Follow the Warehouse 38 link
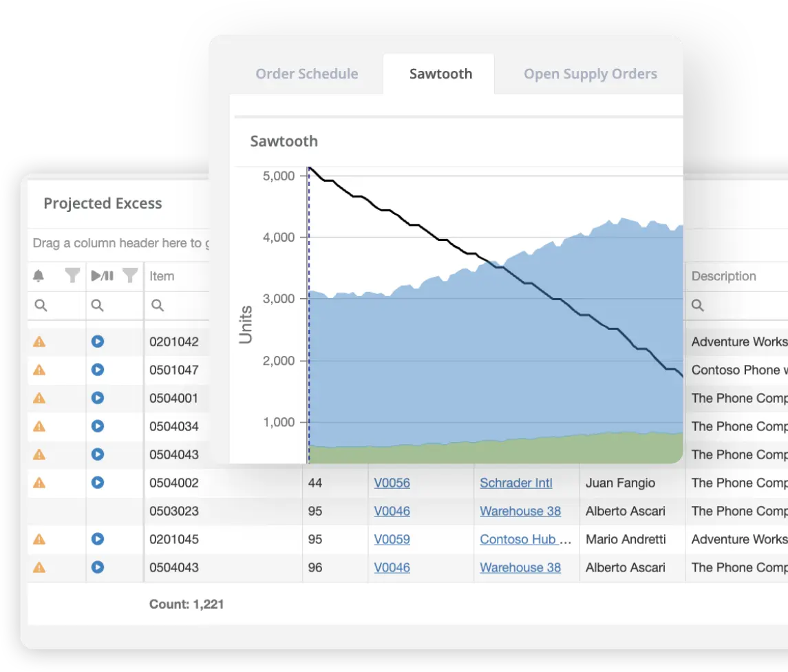Screen dimensions: 788x672 tap(520, 511)
